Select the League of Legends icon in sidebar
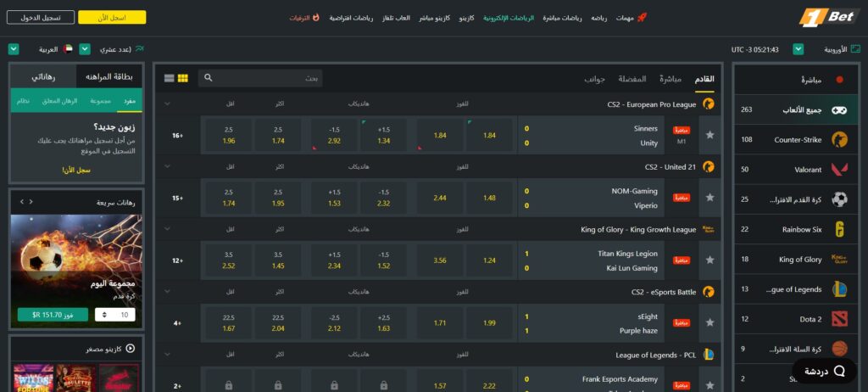The image size is (868, 392). (839, 288)
